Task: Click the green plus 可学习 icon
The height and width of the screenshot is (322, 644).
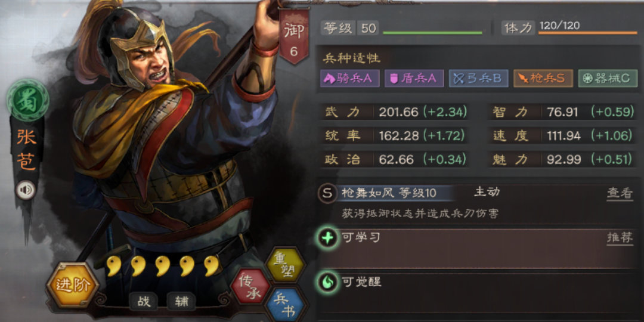Action: 328,238
